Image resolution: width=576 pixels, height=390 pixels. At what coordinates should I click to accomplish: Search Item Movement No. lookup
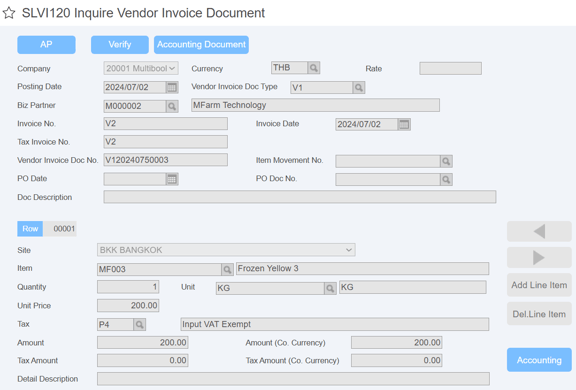point(446,161)
